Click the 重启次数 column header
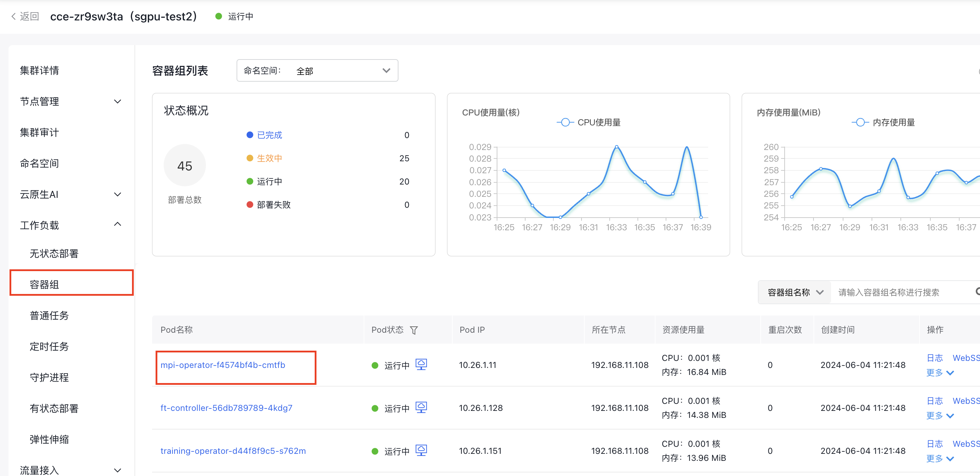Viewport: 980px width, 476px height. click(785, 330)
